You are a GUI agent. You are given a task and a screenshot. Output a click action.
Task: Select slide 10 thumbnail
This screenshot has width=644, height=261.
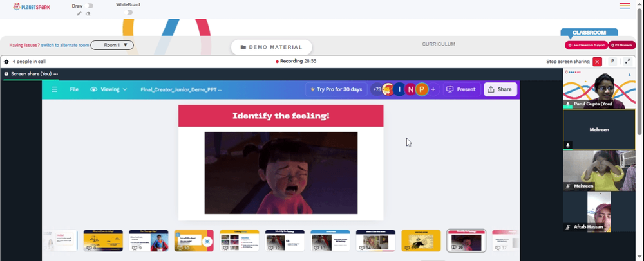click(194, 240)
